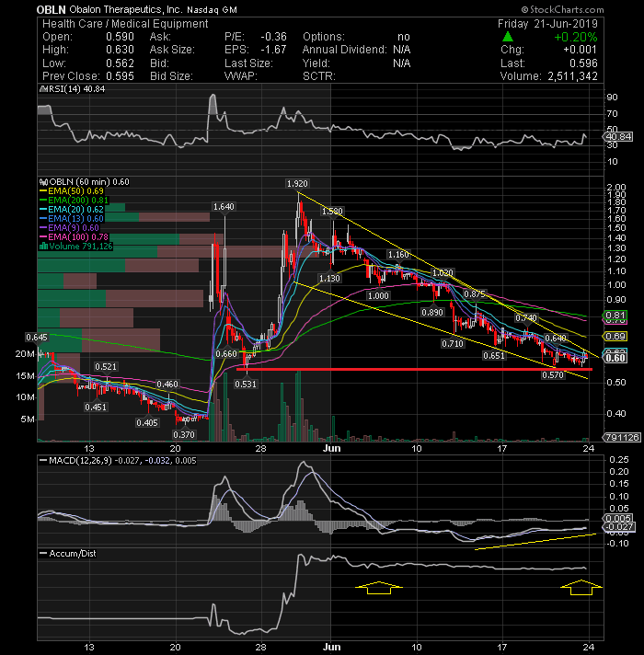Click the volume bars icon in the legend
Screen dimensions: 644x655
point(43,247)
